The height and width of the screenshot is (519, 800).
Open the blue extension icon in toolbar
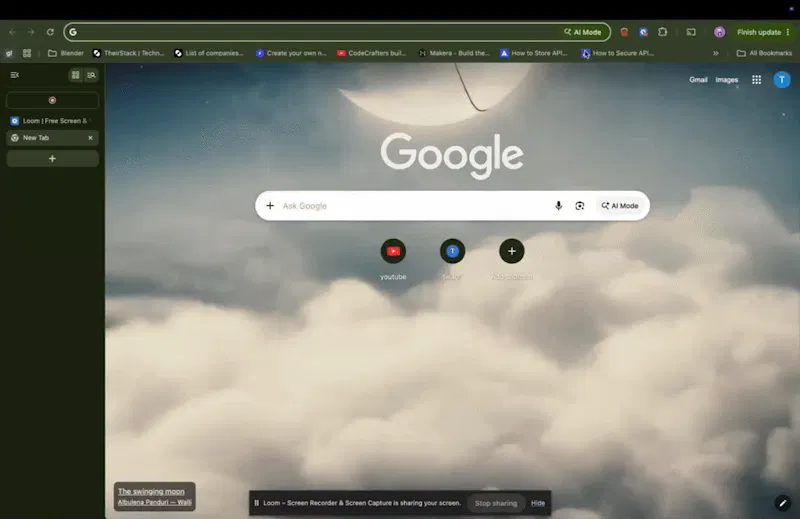point(643,32)
